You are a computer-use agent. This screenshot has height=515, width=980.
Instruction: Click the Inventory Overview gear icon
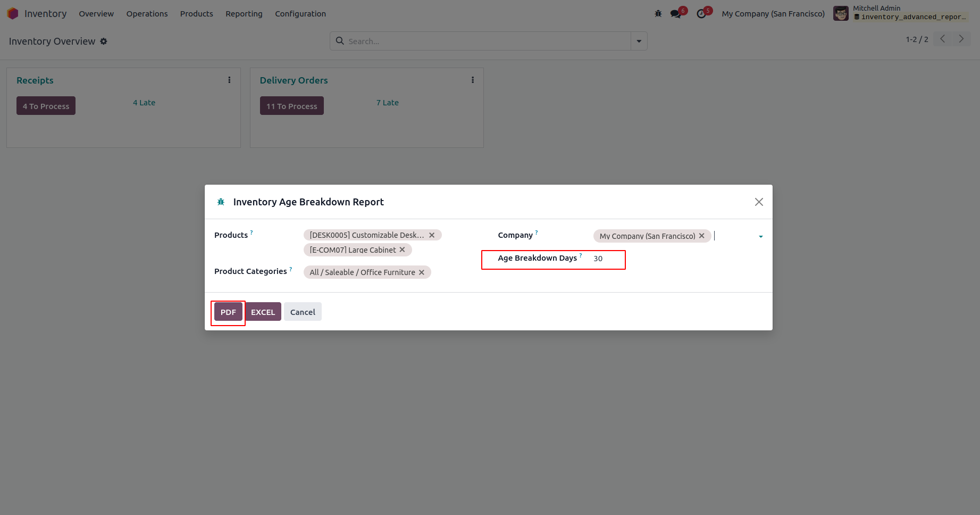[x=104, y=41]
